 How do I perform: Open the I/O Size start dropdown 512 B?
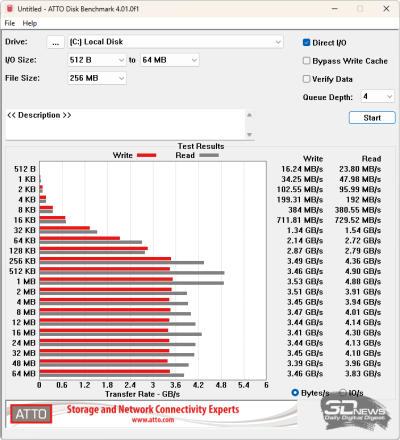(x=97, y=60)
